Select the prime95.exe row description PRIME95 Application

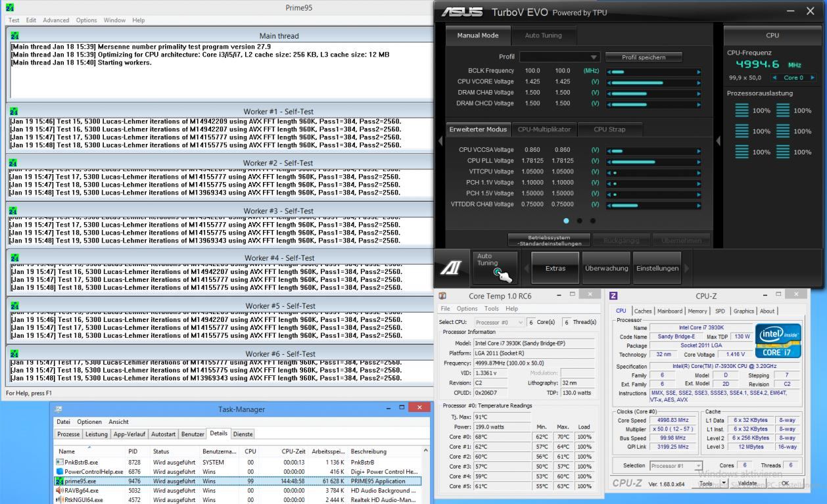click(378, 481)
